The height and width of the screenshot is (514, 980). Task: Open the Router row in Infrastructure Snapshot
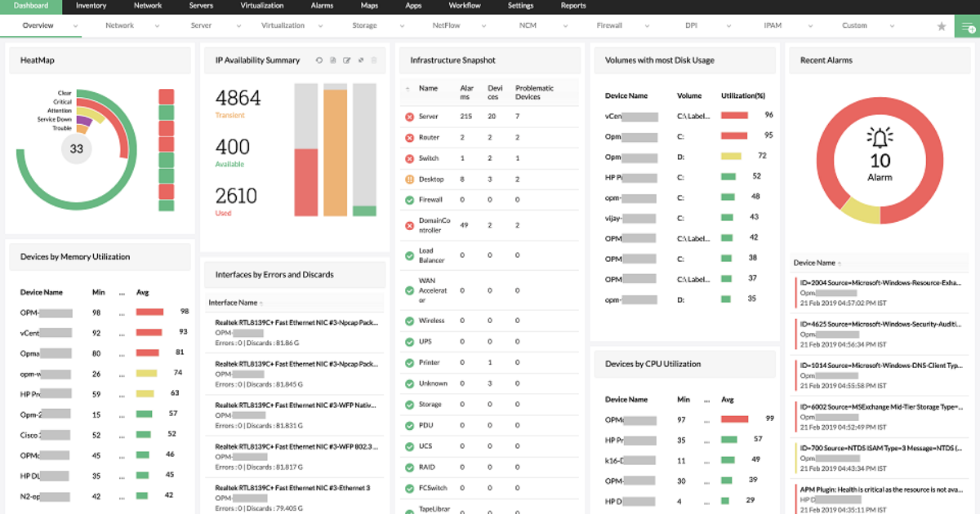[429, 138]
